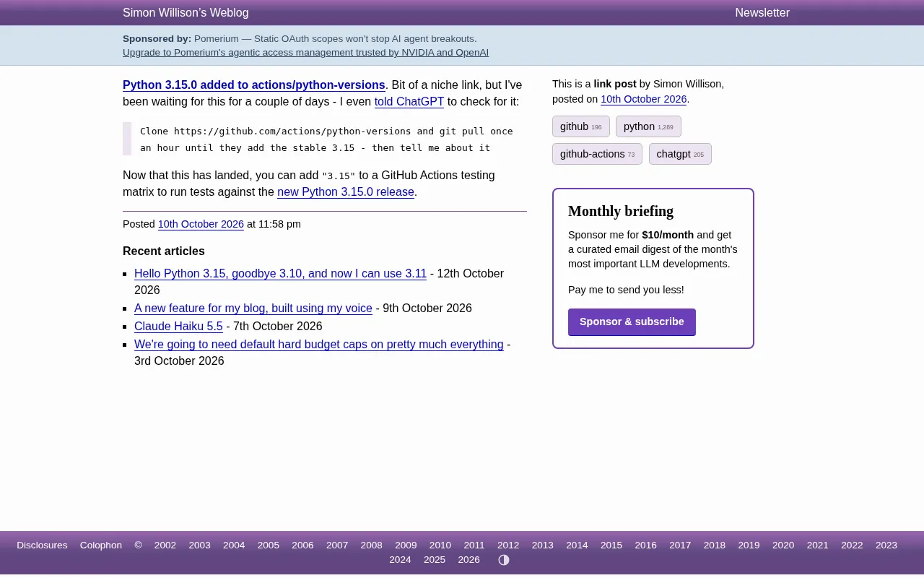924x578 pixels.
Task: Open the Newsletter link in header
Action: pos(762,13)
